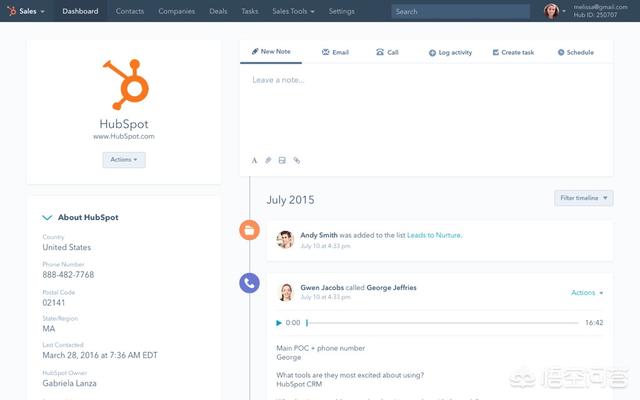Viewport: 640px width, 400px height.
Task: Open the company Actions dropdown button
Action: 124,160
